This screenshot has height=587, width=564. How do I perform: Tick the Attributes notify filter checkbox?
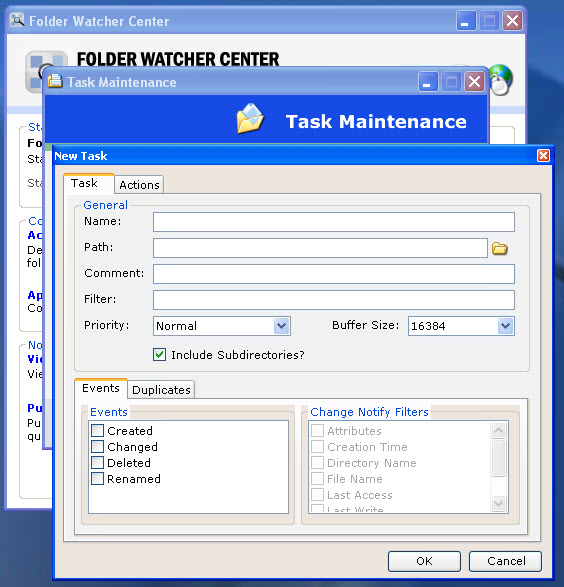[317, 431]
